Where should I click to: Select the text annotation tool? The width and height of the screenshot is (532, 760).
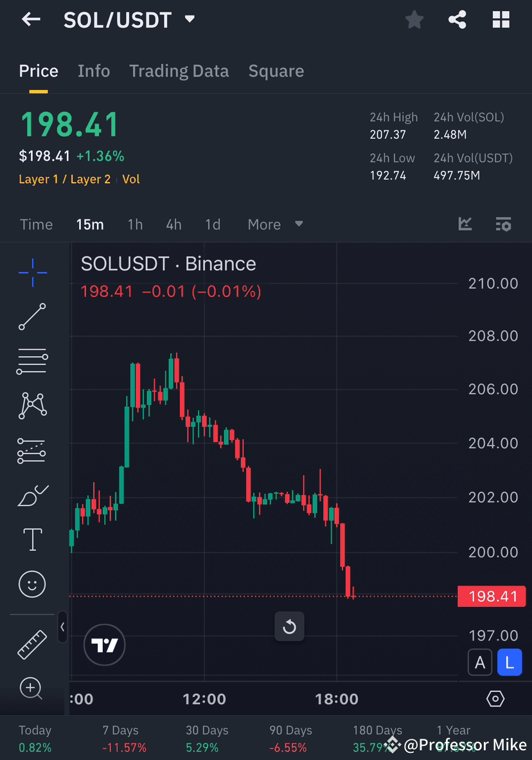coord(32,539)
